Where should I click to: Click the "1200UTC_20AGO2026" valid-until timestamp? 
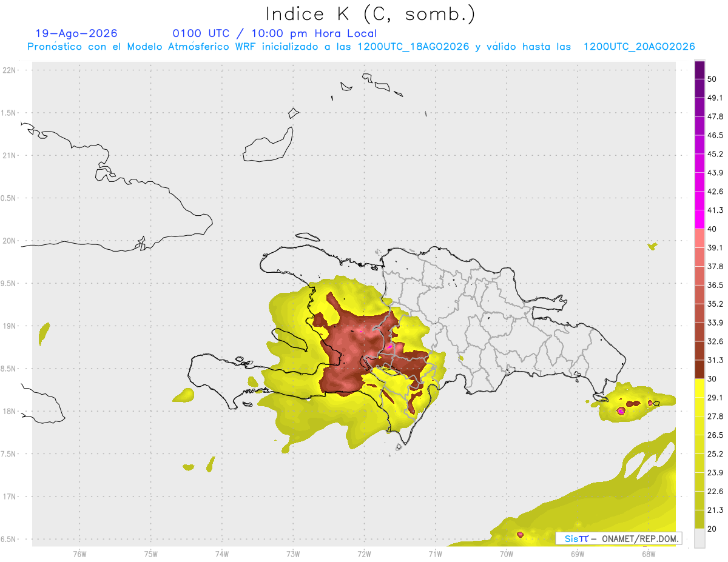[639, 47]
